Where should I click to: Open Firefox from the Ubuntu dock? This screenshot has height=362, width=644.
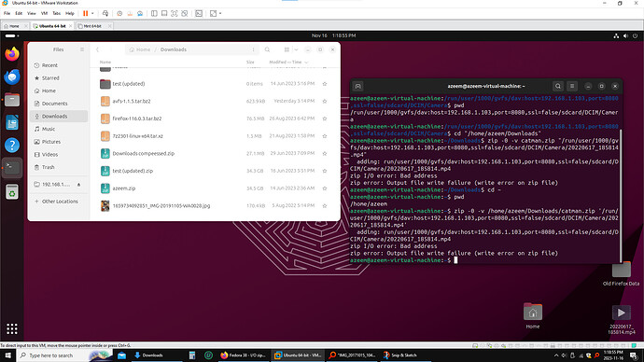tap(12, 54)
